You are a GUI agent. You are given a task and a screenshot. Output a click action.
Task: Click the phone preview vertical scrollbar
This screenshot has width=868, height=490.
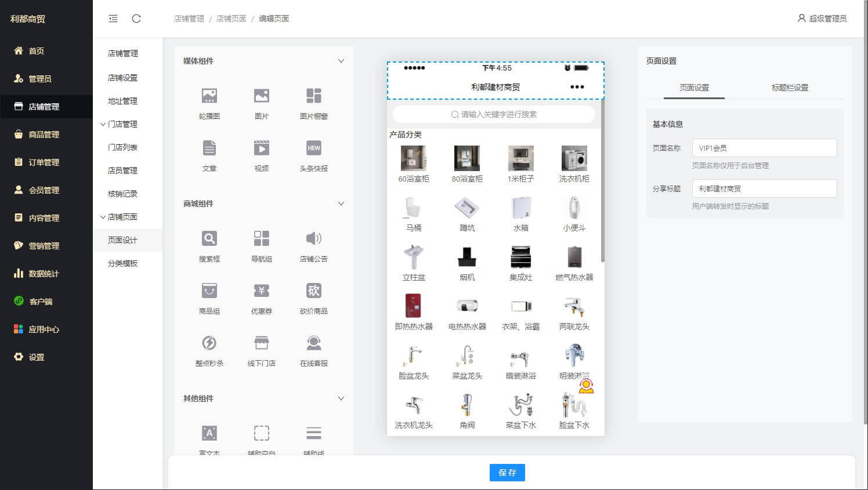point(603,181)
